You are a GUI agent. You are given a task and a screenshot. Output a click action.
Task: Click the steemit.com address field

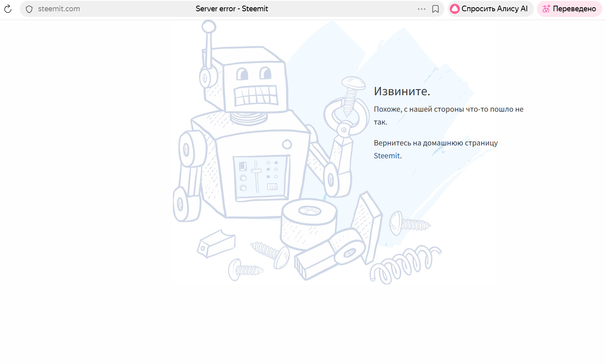59,9
